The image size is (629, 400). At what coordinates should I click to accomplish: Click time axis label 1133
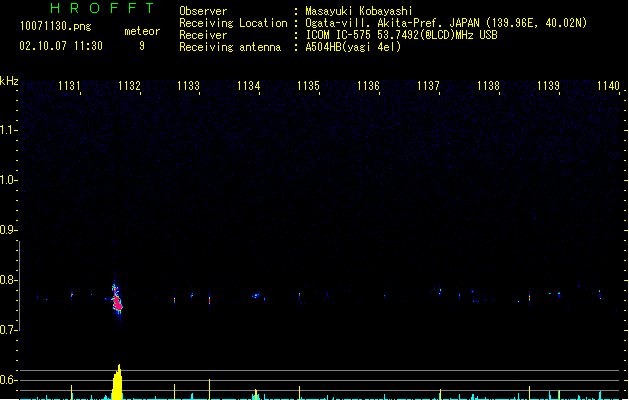189,86
